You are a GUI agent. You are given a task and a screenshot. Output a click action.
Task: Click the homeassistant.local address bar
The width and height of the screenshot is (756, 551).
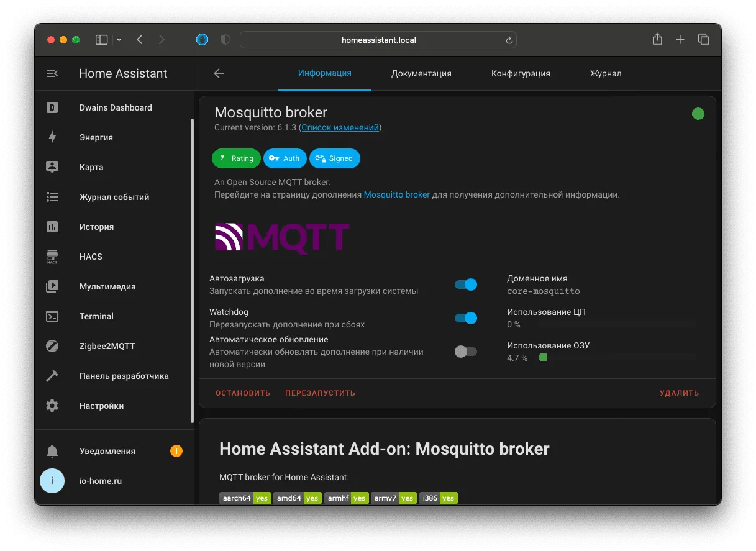pos(378,40)
